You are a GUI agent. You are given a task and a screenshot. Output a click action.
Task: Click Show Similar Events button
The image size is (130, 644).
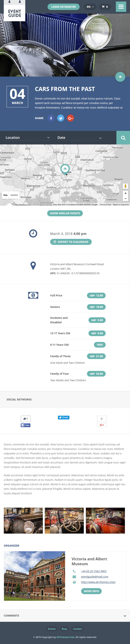point(65,213)
